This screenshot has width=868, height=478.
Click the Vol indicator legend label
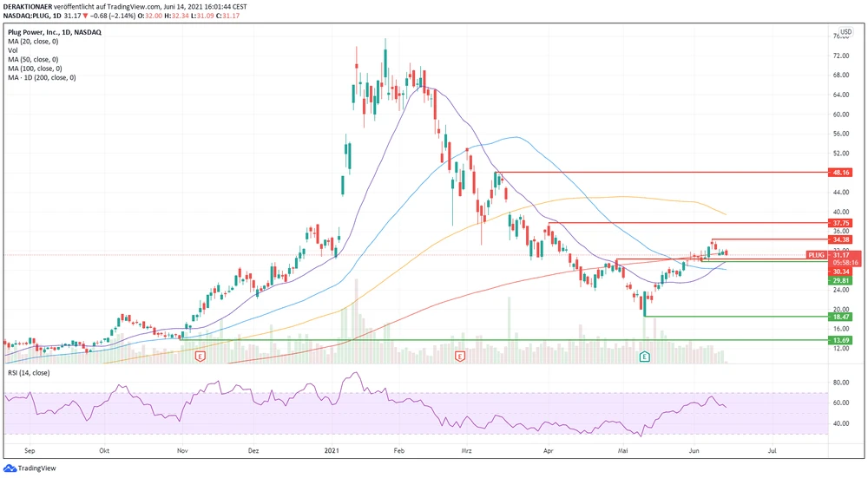click(x=13, y=51)
